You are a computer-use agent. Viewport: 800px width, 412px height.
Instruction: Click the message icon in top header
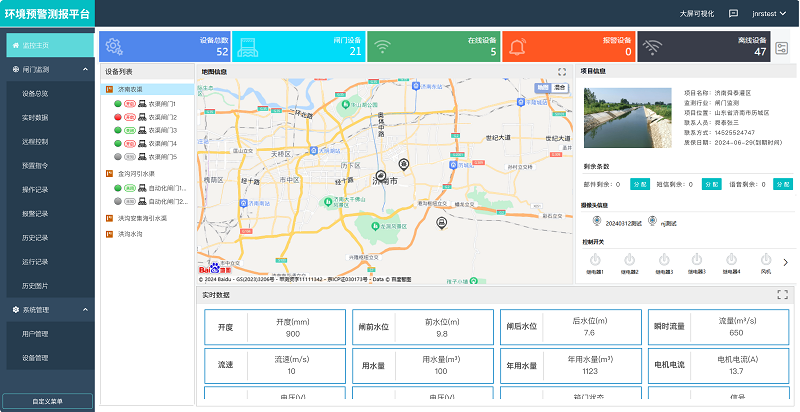[734, 14]
